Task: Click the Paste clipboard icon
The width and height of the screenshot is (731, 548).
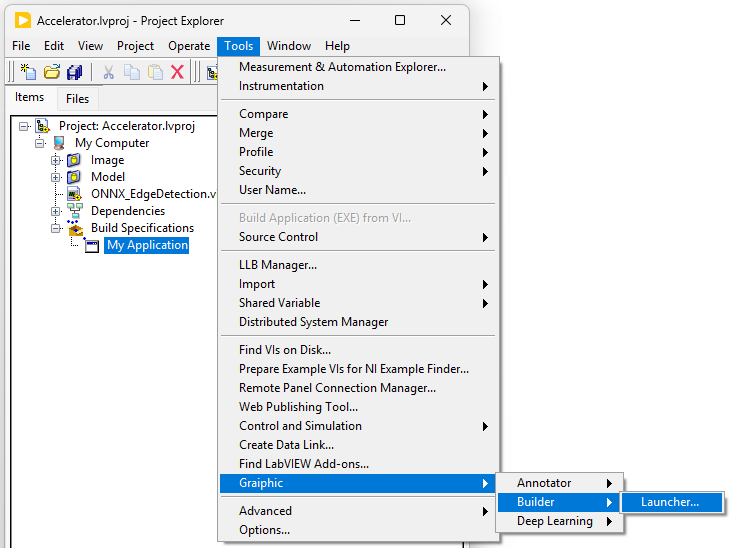Action: tap(155, 72)
